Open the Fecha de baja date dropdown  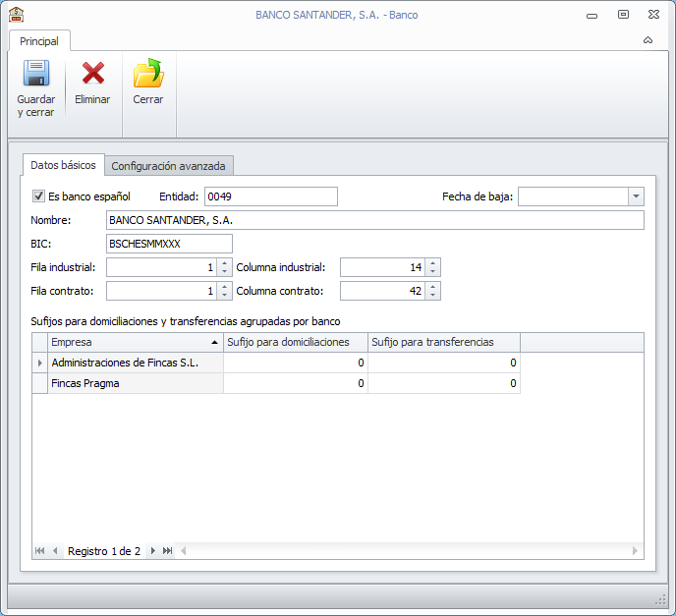(636, 196)
